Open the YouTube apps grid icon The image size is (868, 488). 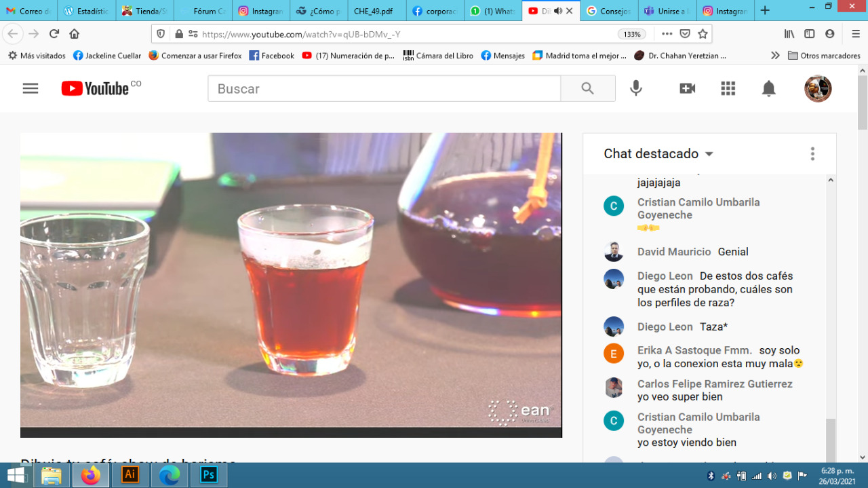point(728,89)
